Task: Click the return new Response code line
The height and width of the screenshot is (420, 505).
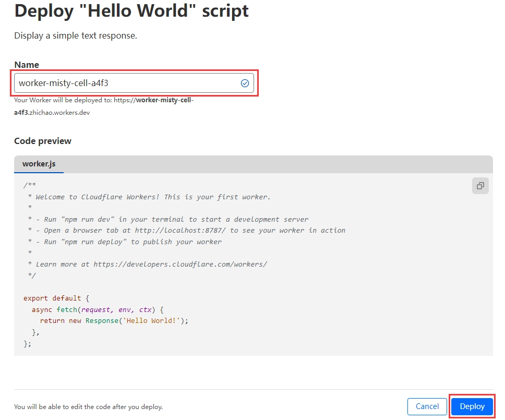Action: pos(114,320)
